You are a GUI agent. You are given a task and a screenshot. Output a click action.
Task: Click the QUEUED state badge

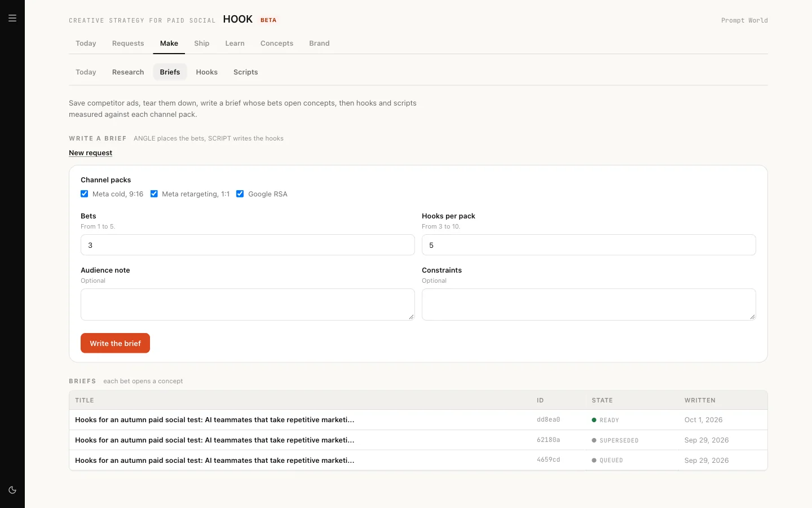pos(607,461)
